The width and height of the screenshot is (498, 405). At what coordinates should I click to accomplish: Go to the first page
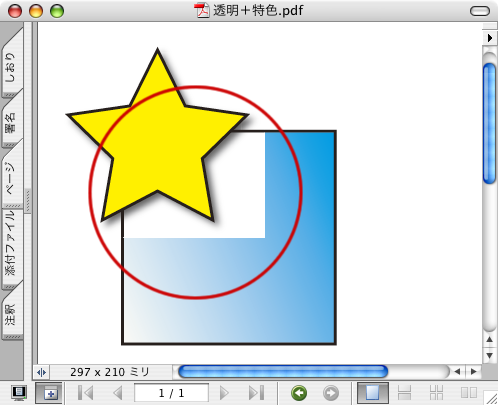pyautogui.click(x=86, y=393)
